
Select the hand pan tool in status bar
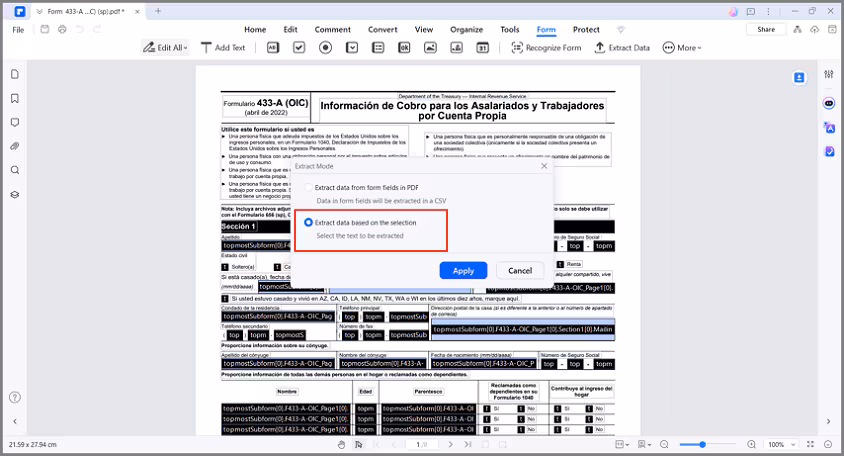click(341, 445)
